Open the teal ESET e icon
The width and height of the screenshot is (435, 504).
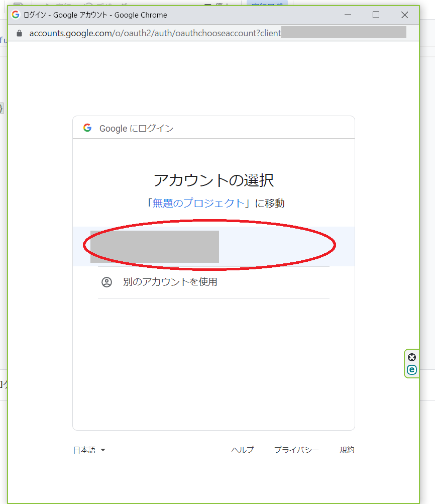(412, 370)
